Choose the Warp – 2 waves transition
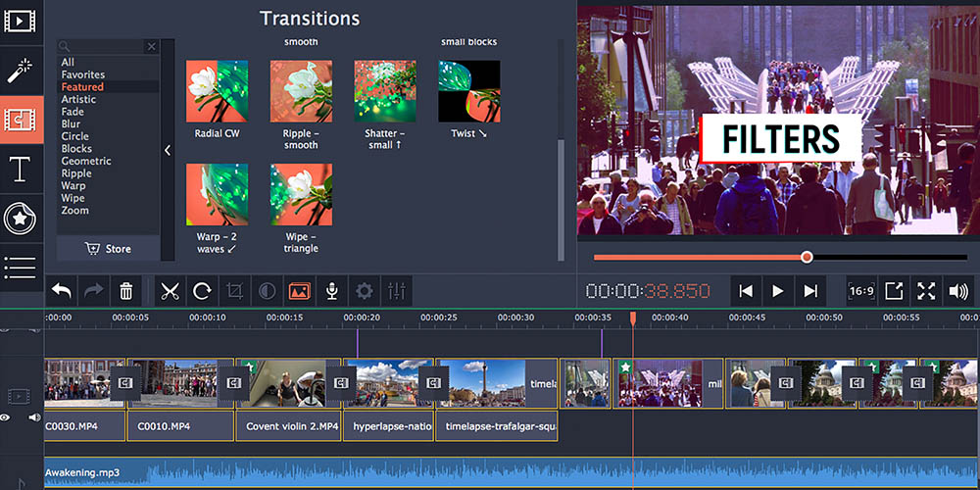 (x=217, y=194)
